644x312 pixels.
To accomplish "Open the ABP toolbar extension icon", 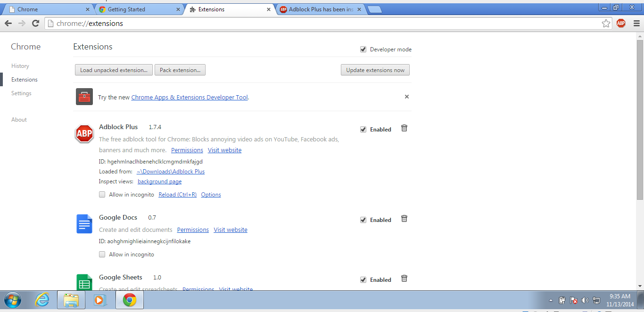I will pos(621,24).
